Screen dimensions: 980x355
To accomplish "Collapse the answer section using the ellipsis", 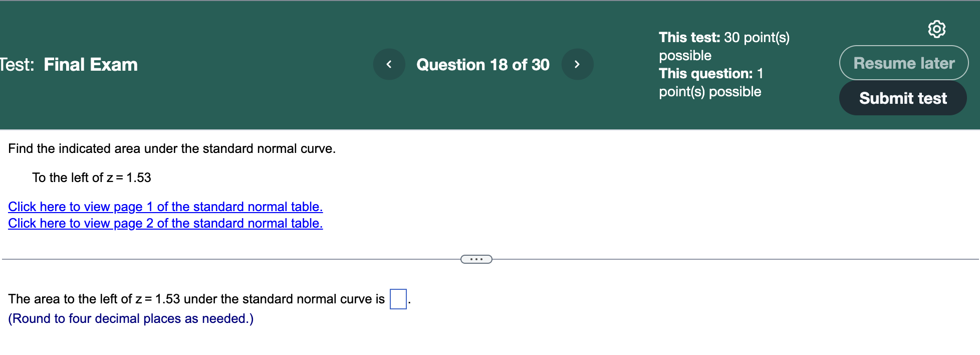I will 475,259.
